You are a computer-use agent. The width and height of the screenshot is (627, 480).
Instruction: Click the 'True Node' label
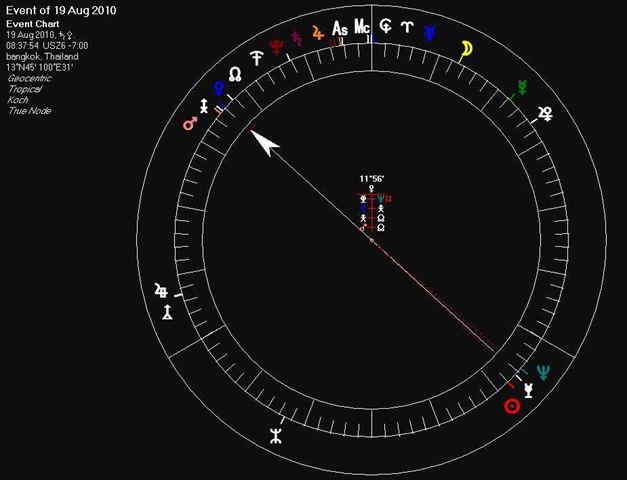[30, 111]
